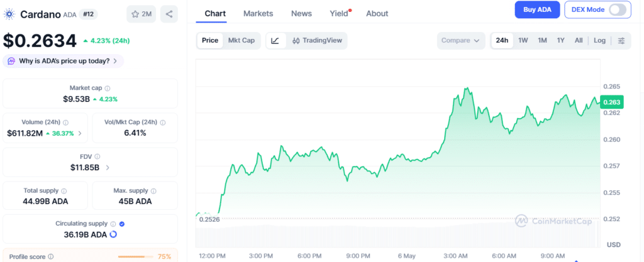This screenshot has width=644, height=262.
Task: Click the $0.2634 price text
Action: pos(40,41)
